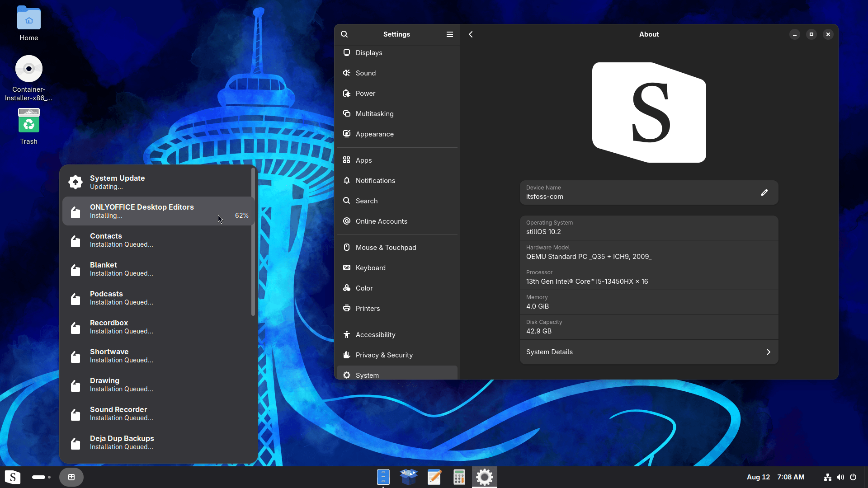This screenshot has height=488, width=868.
Task: Toggle the updates tray button
Action: pos(71,477)
